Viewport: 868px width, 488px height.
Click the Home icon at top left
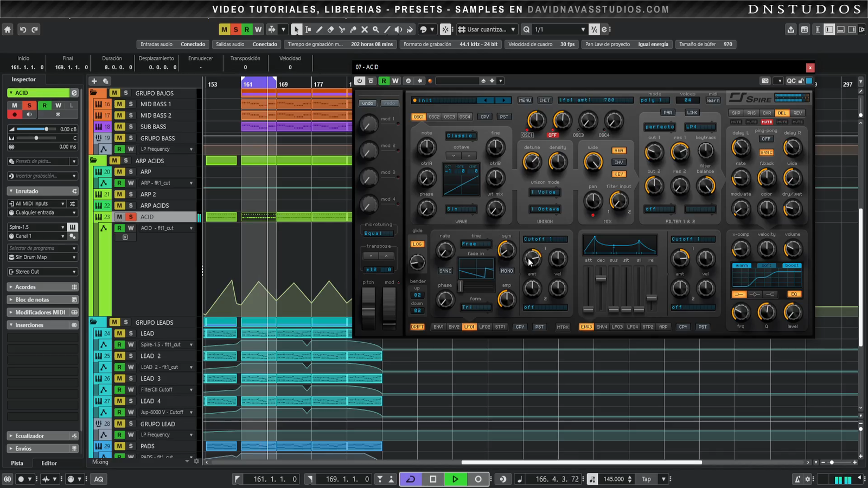(x=8, y=30)
